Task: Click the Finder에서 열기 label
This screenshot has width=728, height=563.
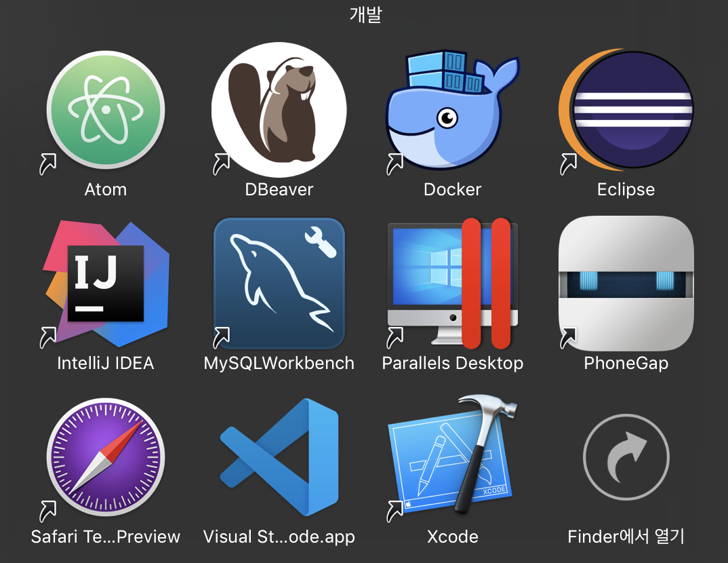Action: pos(626,537)
